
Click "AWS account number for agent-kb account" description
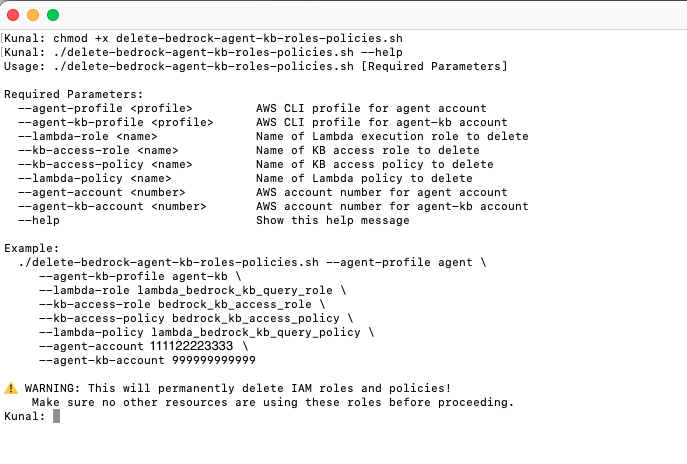pyautogui.click(x=392, y=206)
